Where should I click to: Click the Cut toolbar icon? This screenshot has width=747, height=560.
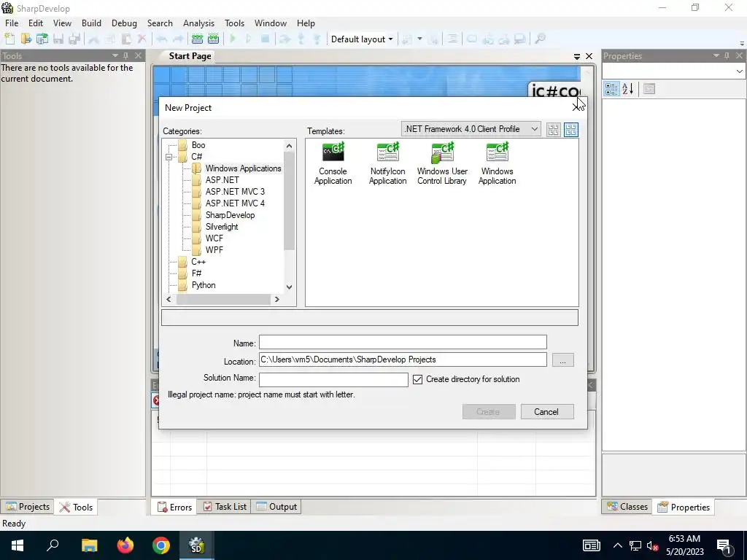(x=94, y=39)
